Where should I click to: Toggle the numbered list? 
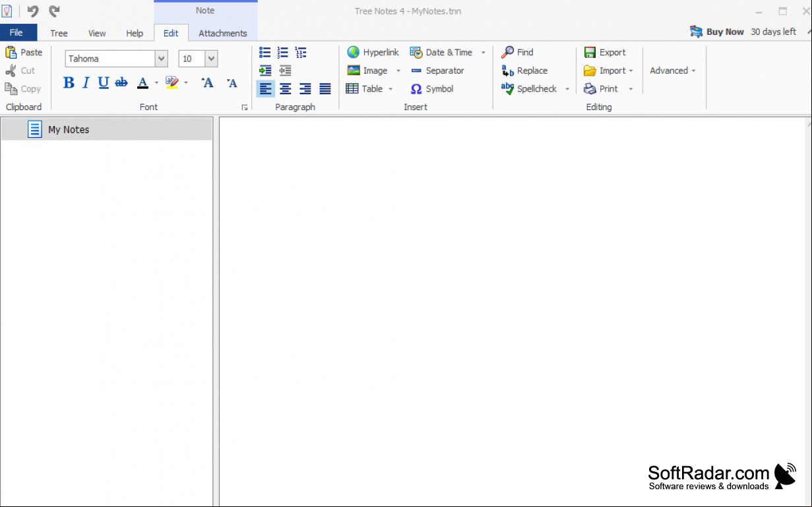point(283,52)
